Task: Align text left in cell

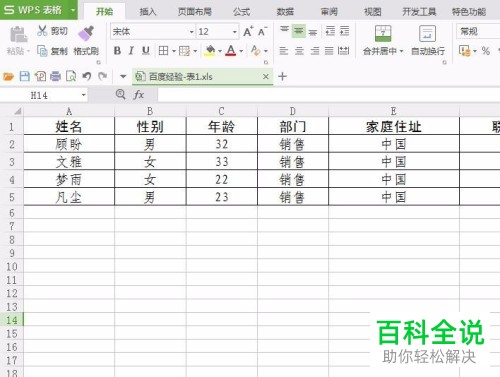Action: (x=284, y=51)
